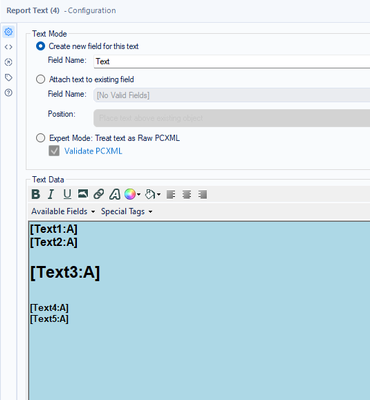Open the Help question mark icon
Viewport: 370px width, 400px height.
click(x=9, y=93)
